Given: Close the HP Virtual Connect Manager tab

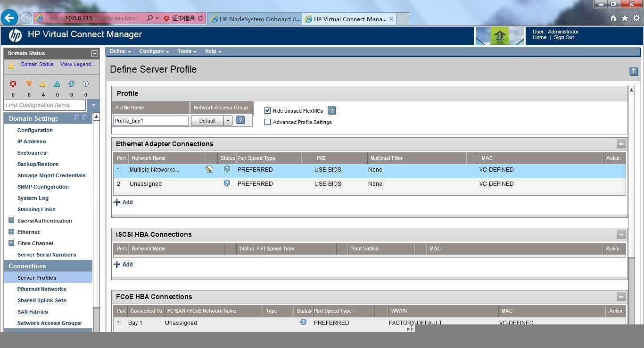Looking at the screenshot, I should coord(391,19).
